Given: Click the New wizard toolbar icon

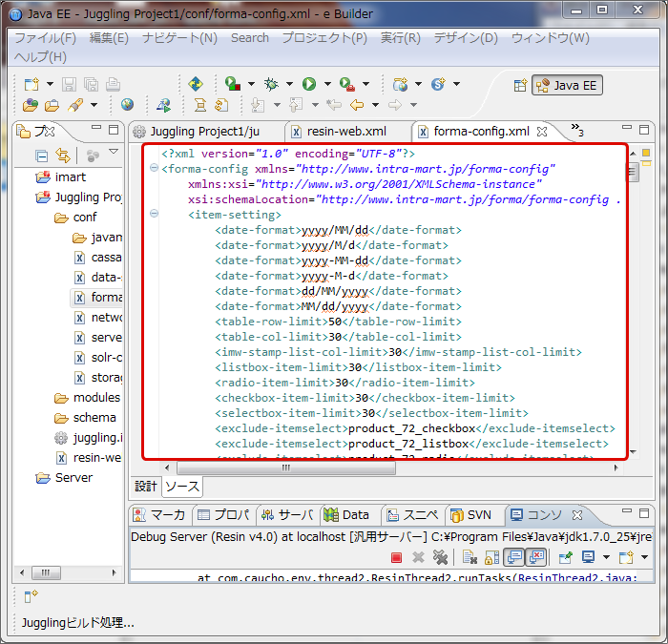Looking at the screenshot, I should pos(31,84).
